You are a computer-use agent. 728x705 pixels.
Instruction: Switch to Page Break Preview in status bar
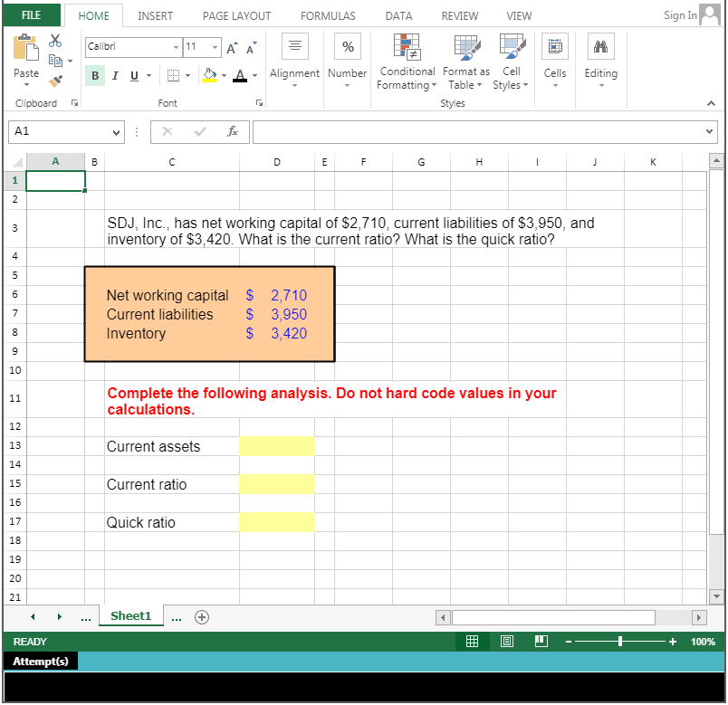click(541, 641)
